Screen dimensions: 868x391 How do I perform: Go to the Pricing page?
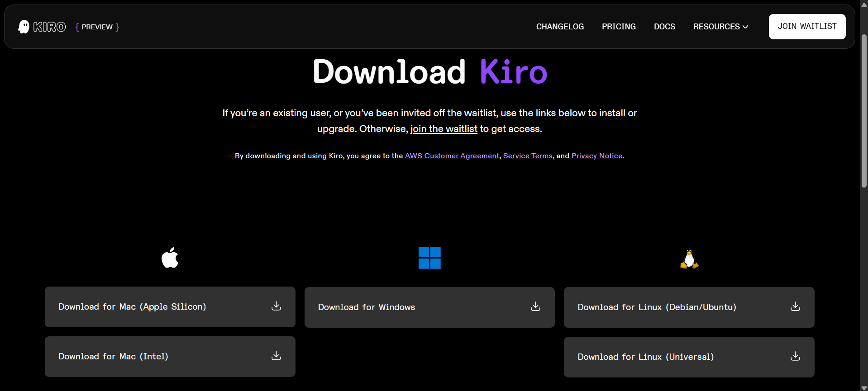619,27
